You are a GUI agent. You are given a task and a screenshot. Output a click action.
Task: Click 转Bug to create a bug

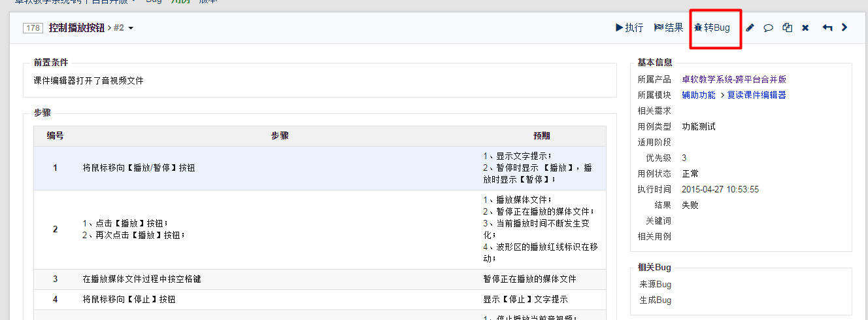coord(712,27)
